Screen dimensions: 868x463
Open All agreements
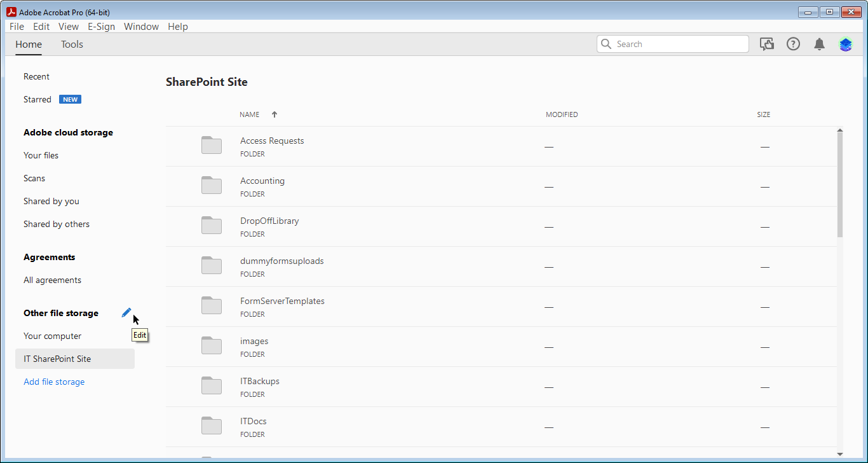52,280
